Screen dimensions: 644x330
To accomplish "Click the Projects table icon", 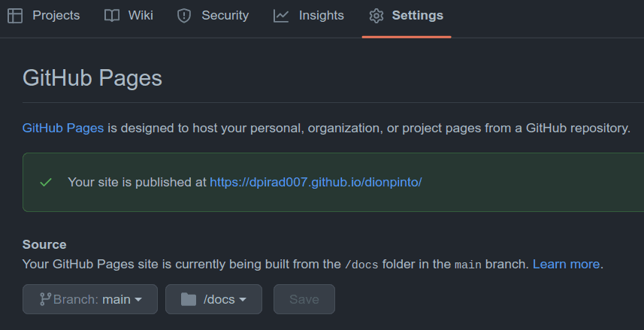I will [x=15, y=16].
